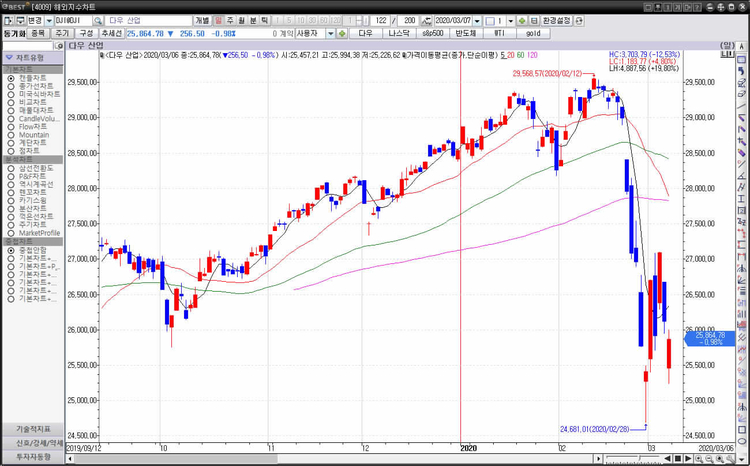Open the 사용자 dropdown list
This screenshot has width=750, height=466.
331,33
